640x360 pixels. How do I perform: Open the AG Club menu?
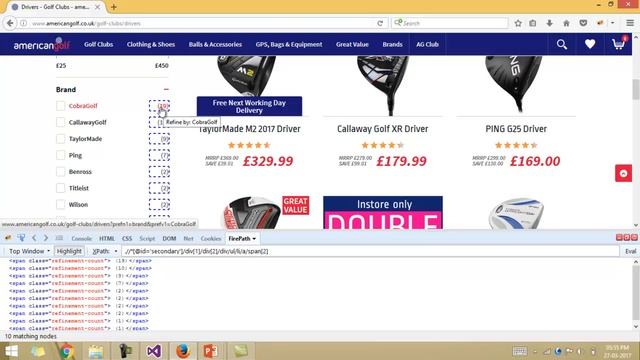[x=427, y=44]
